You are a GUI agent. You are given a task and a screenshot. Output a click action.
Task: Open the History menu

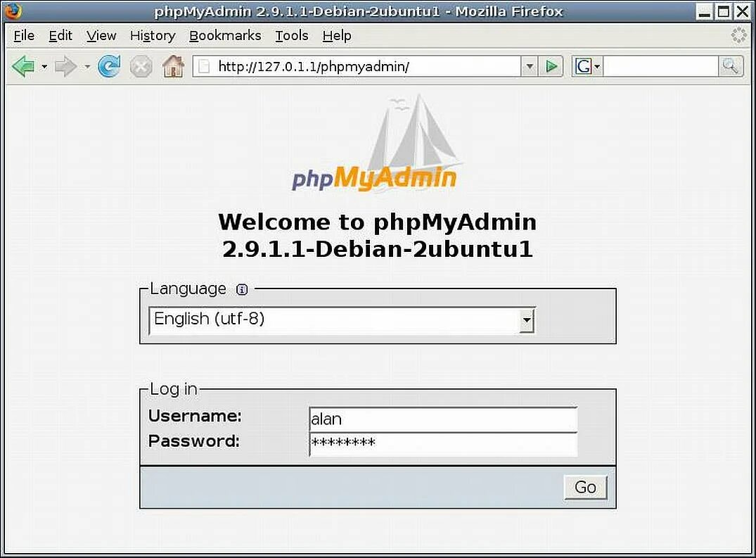pos(153,36)
